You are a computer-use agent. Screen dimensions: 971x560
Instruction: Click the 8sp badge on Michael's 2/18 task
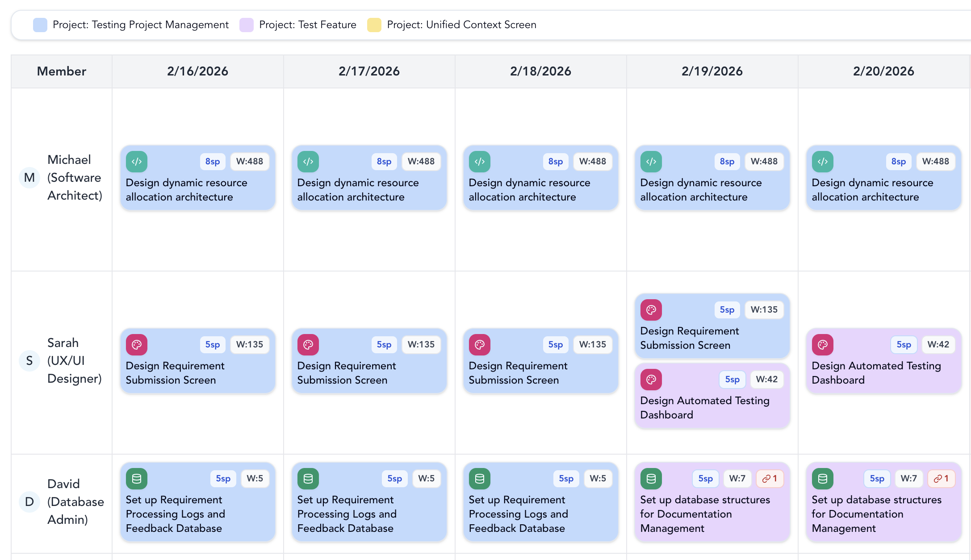coord(555,162)
